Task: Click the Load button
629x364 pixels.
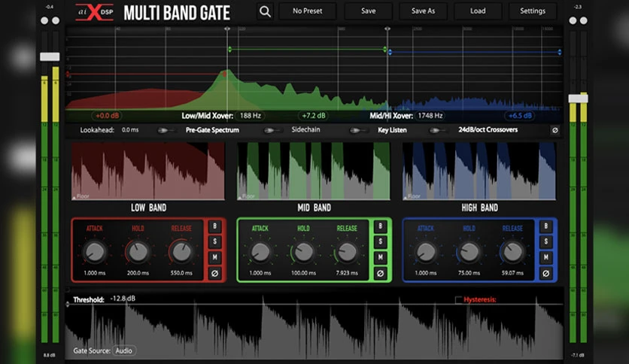Action: (x=478, y=11)
